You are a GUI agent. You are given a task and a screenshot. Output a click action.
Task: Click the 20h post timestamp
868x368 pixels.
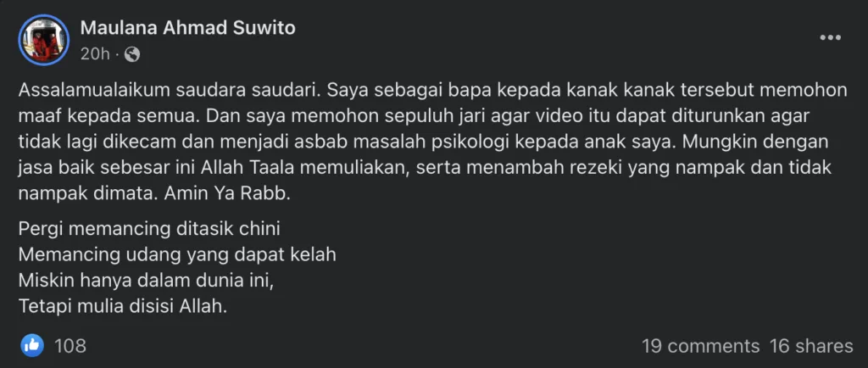tap(95, 54)
